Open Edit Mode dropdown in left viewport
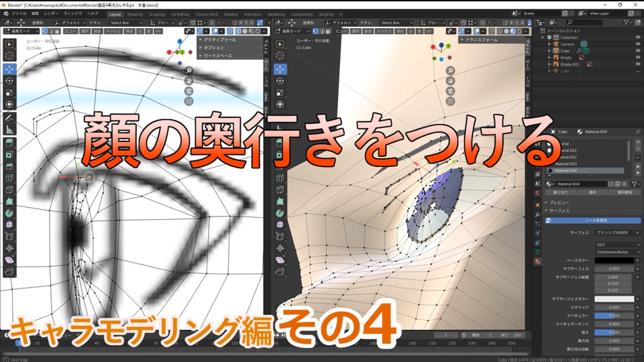The width and height of the screenshot is (644, 362). point(21,32)
